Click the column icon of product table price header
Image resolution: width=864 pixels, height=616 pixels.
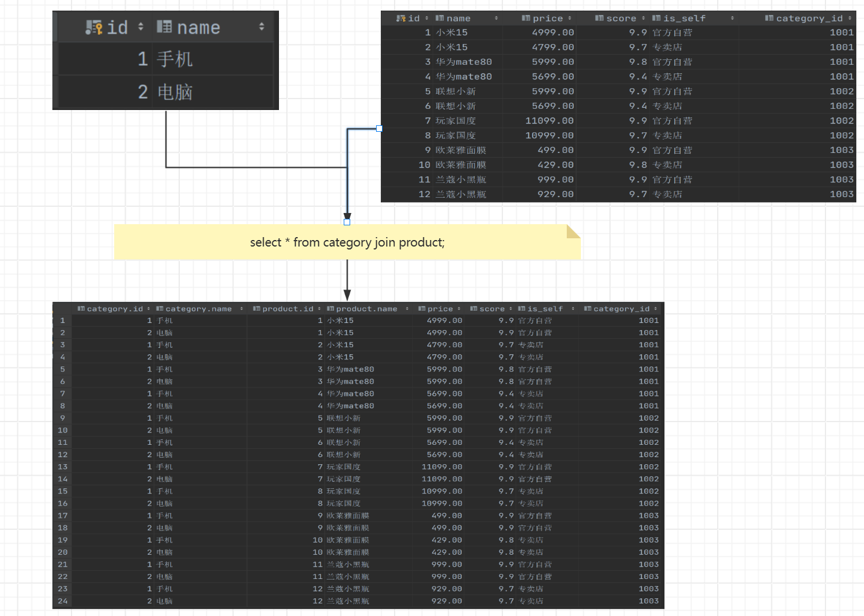coord(526,18)
